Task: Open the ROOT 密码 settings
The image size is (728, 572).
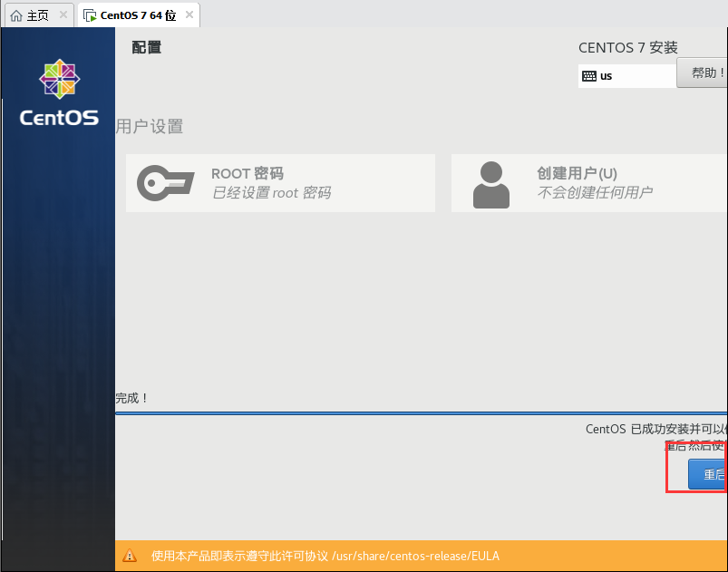Action: (280, 183)
